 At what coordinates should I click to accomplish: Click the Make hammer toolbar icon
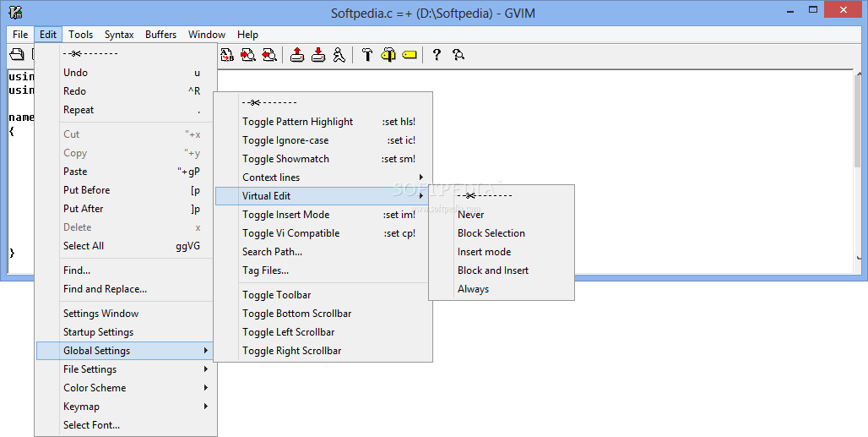pyautogui.click(x=367, y=54)
